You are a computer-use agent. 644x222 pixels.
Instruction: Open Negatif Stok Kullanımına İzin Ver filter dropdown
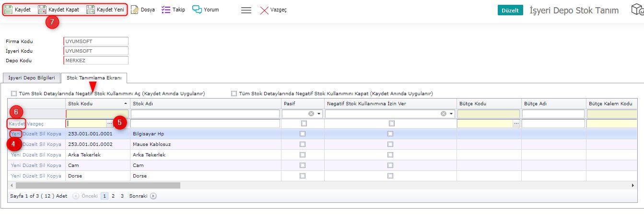(451, 114)
